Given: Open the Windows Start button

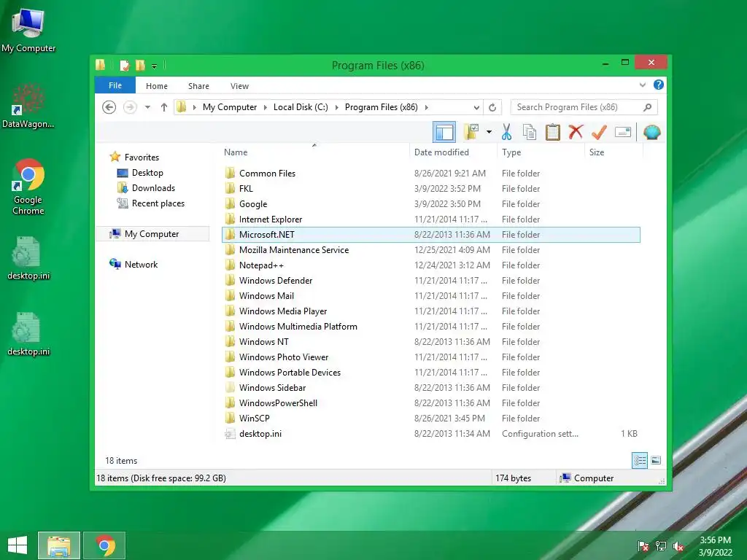Looking at the screenshot, I should click(x=18, y=545).
